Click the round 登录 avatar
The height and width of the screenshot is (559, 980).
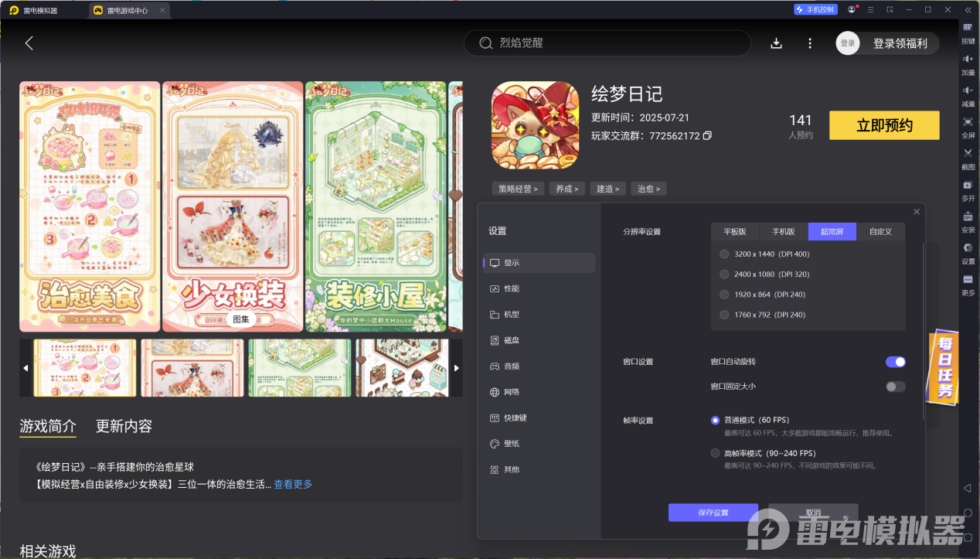848,43
